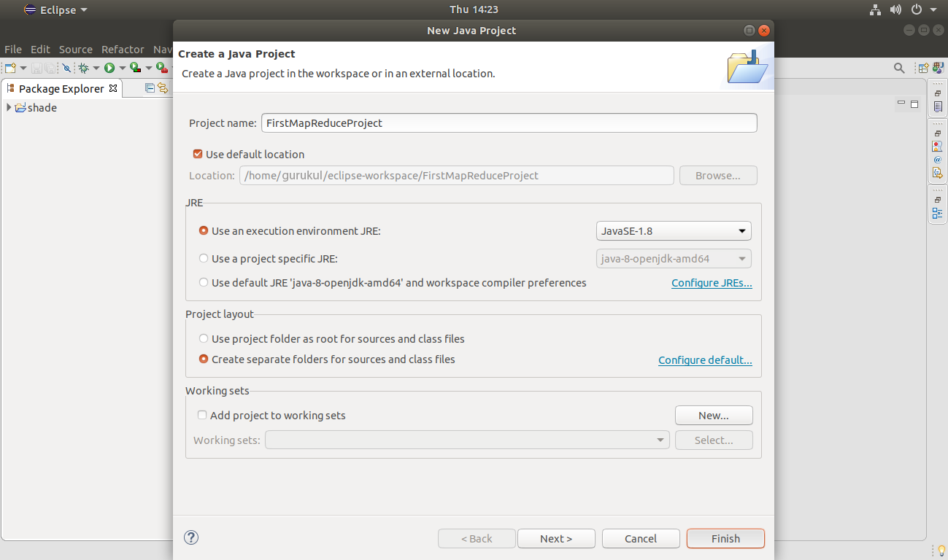This screenshot has width=948, height=560.
Task: Open the New wizard dropdown arrow
Action: 23,68
